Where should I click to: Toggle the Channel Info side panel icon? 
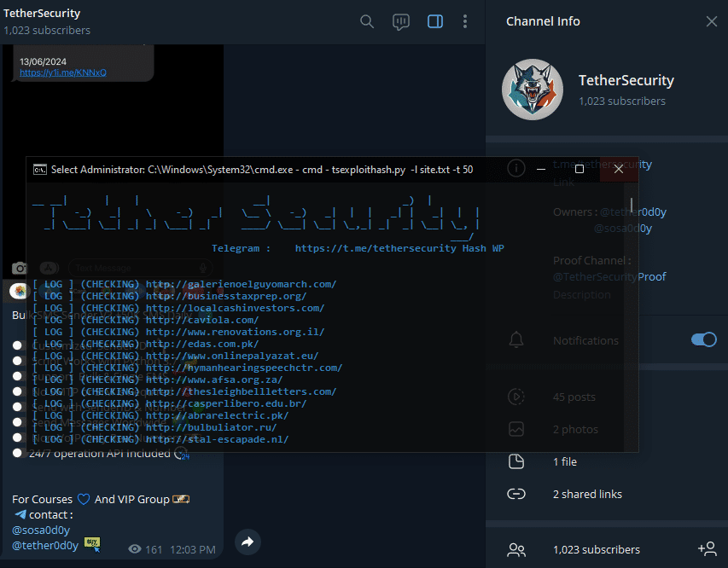pyautogui.click(x=435, y=21)
